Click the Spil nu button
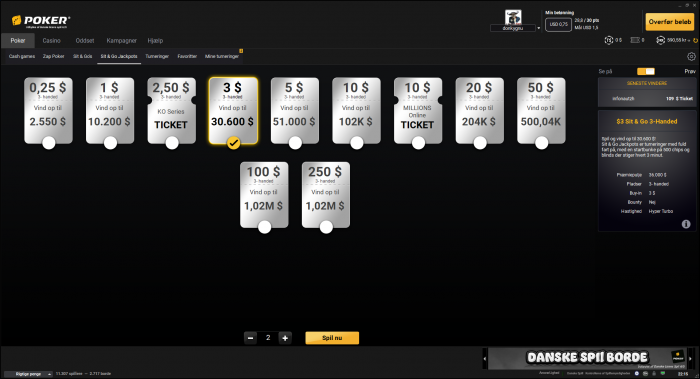The width and height of the screenshot is (700, 379). tap(332, 338)
